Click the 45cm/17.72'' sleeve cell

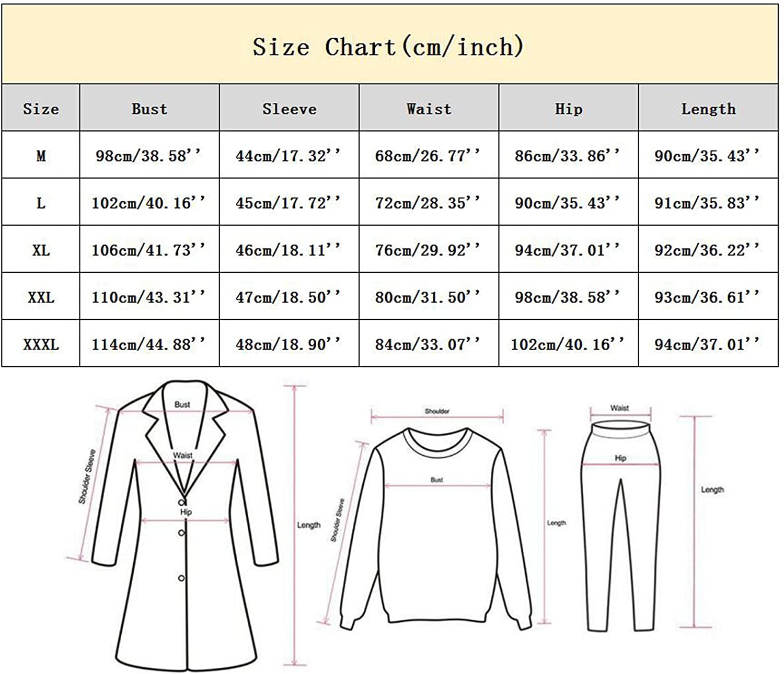289,203
